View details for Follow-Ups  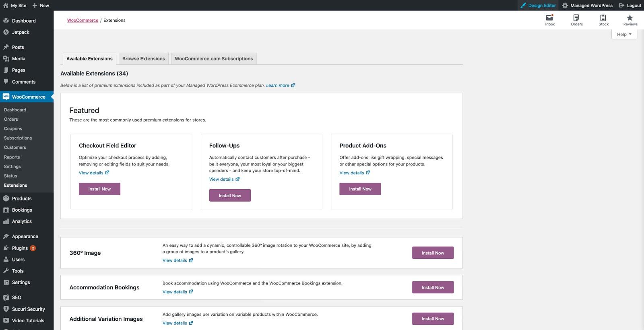coord(224,179)
